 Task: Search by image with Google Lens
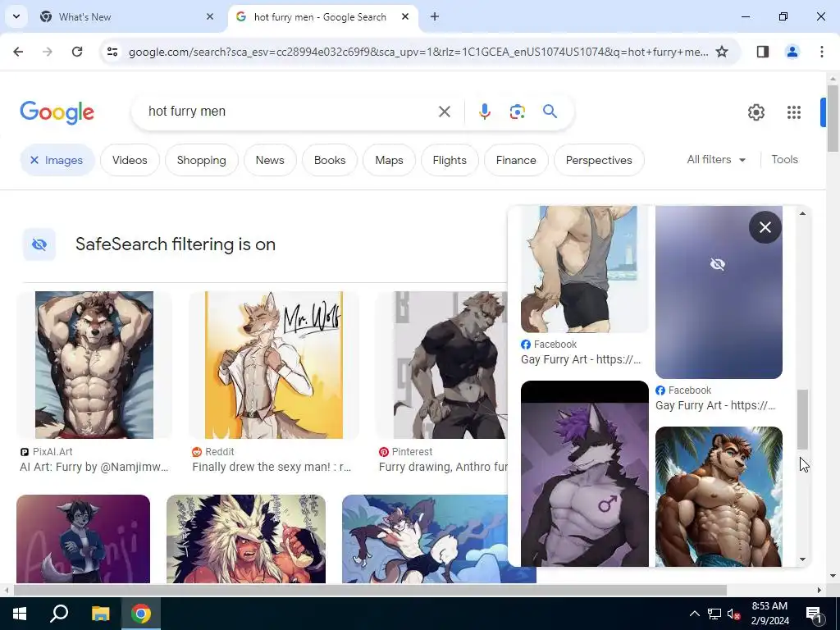[517, 112]
